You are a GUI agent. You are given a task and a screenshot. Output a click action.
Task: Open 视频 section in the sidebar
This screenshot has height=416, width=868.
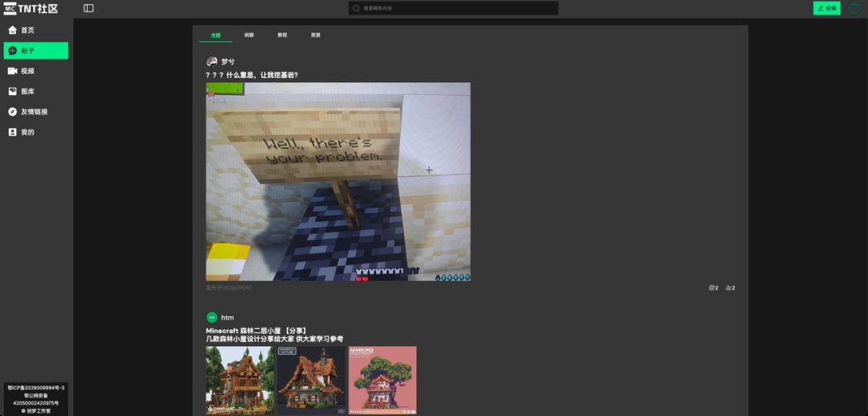click(x=36, y=71)
